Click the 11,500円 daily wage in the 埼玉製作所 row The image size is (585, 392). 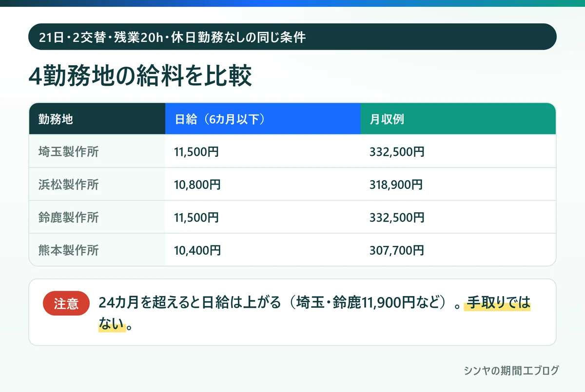pos(196,151)
